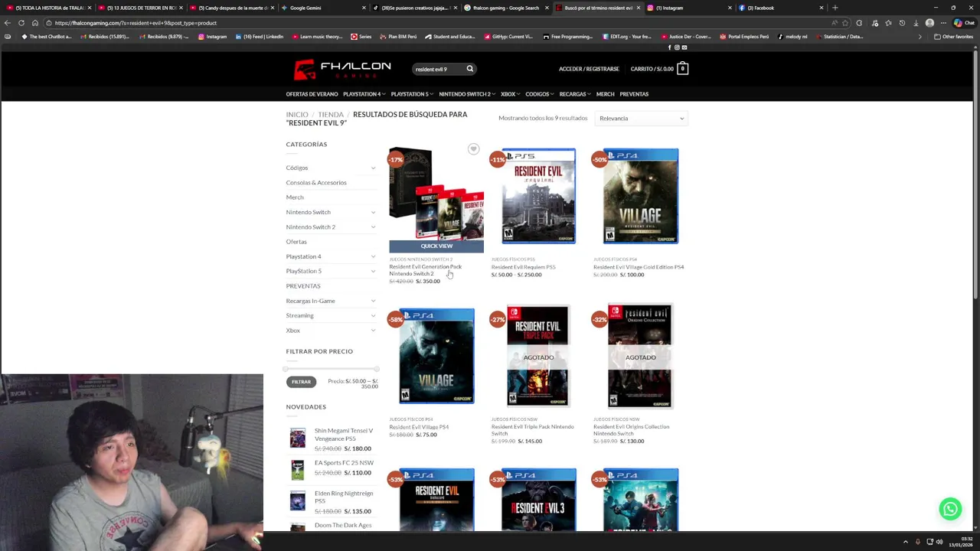Open Fhalcon's Instagram icon in header
Viewport: 980px width, 551px height.
click(677, 47)
